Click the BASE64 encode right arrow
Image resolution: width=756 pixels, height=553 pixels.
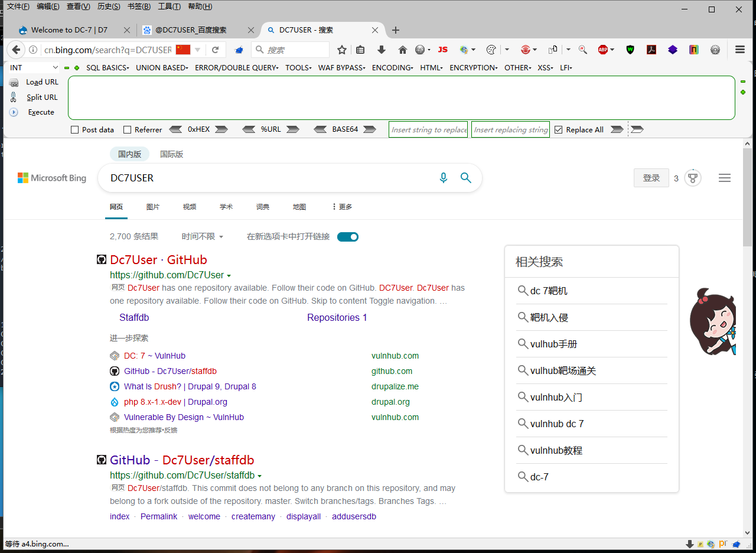pyautogui.click(x=369, y=129)
